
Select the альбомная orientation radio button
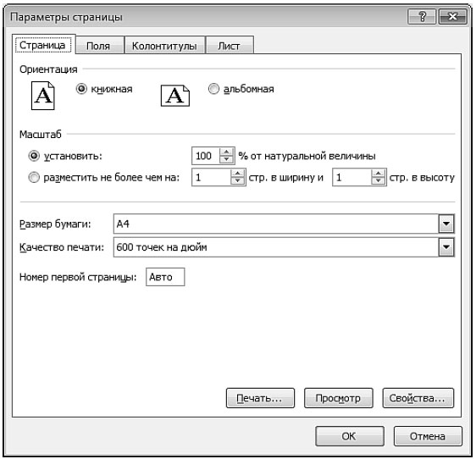pyautogui.click(x=213, y=89)
